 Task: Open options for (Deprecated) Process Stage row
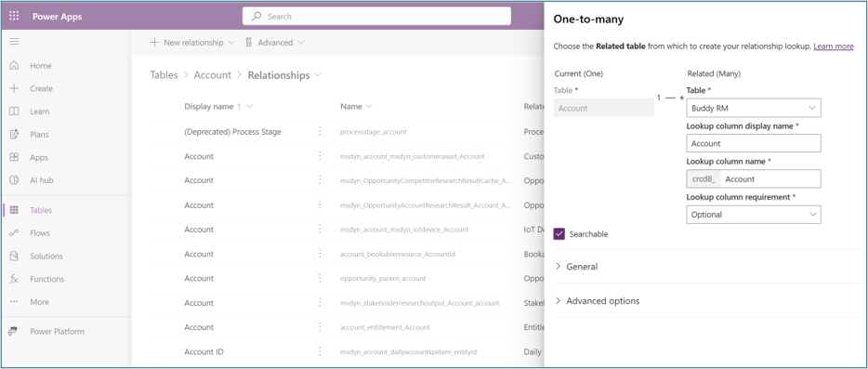(x=320, y=131)
